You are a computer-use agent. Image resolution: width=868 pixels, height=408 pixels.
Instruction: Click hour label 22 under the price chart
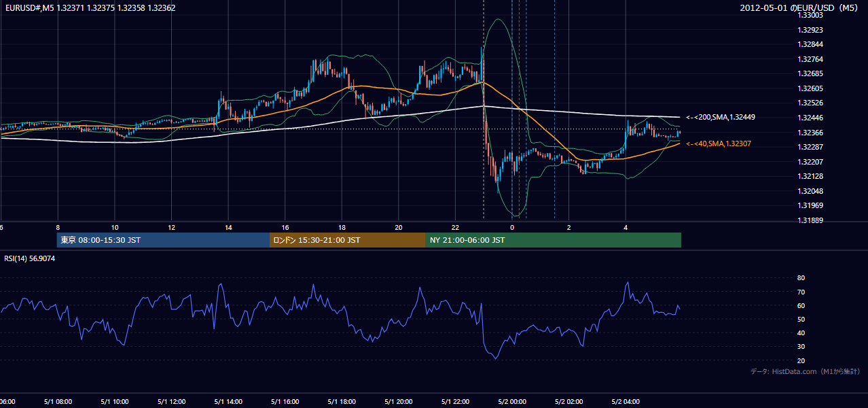(x=455, y=227)
